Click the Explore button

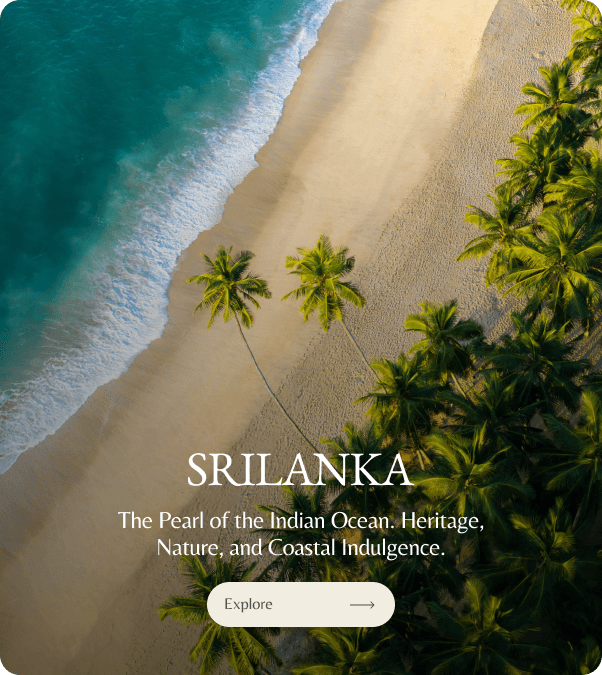[301, 604]
